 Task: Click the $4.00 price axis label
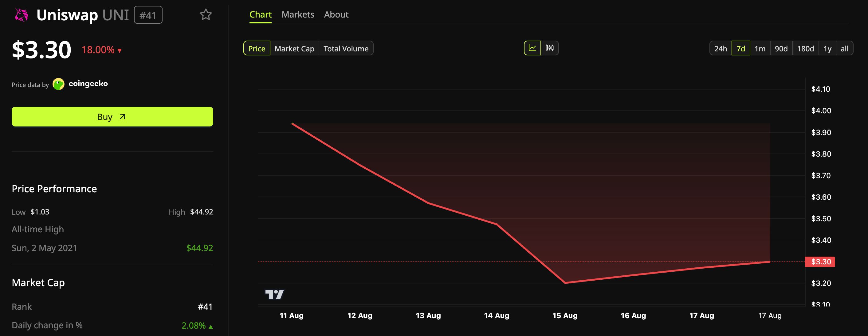pyautogui.click(x=821, y=111)
